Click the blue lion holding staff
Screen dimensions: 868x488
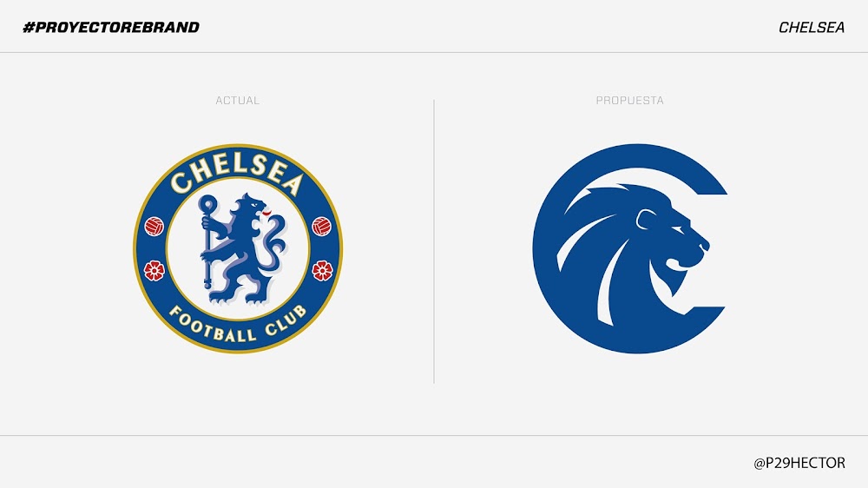242,249
